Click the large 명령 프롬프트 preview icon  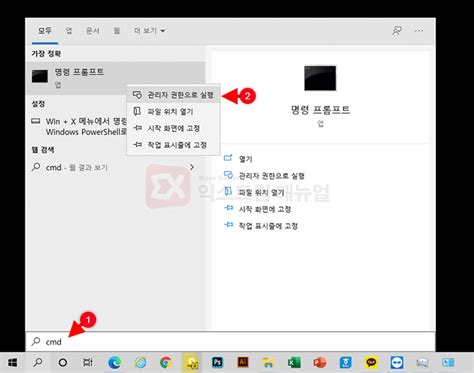tap(320, 78)
